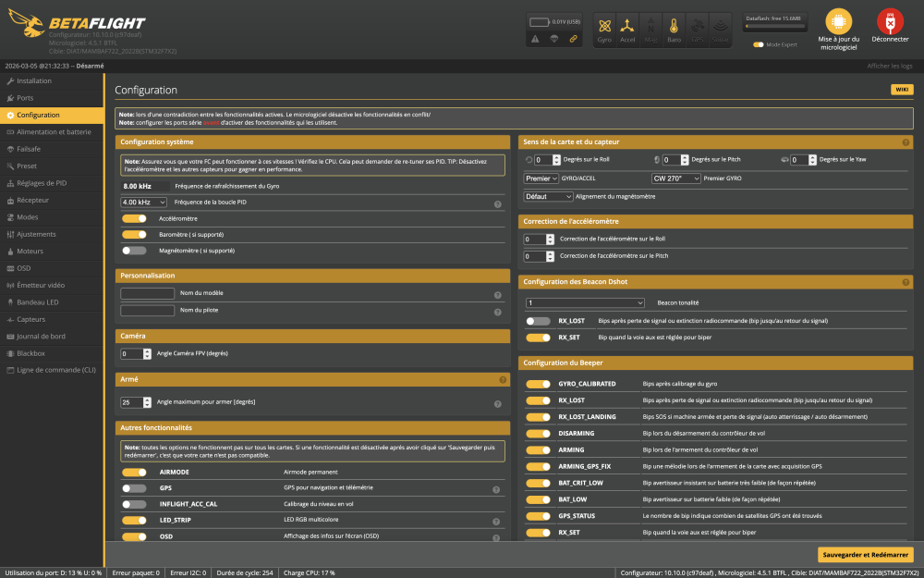Click the red Déconnecter USB icon
The width and height of the screenshot is (924, 578).
889,22
